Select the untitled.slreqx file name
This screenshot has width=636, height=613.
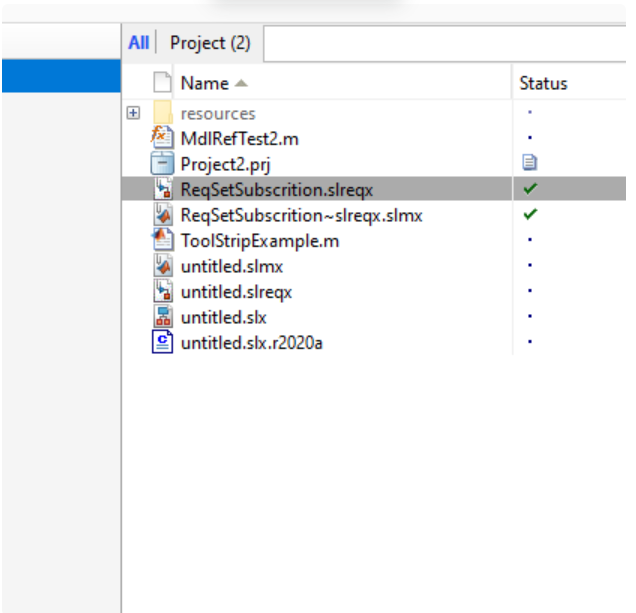coord(236,292)
